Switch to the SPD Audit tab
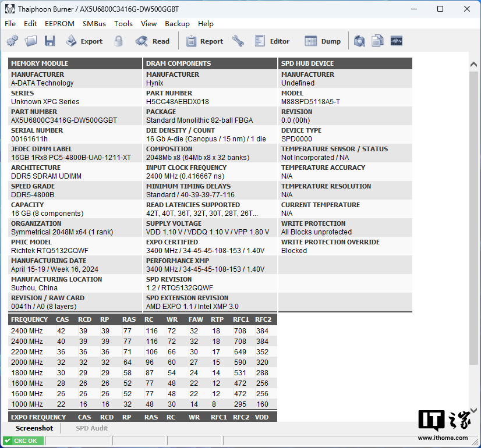 (91, 428)
